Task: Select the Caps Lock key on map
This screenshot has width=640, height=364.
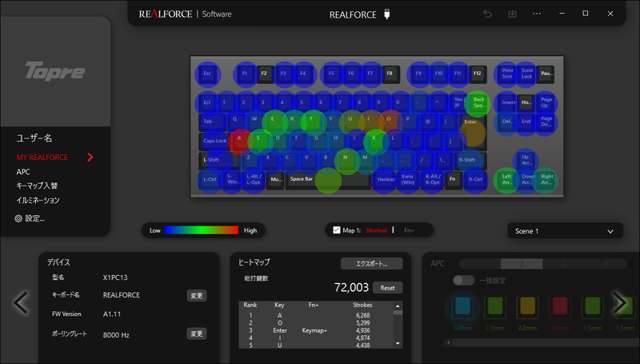Action: pos(214,141)
